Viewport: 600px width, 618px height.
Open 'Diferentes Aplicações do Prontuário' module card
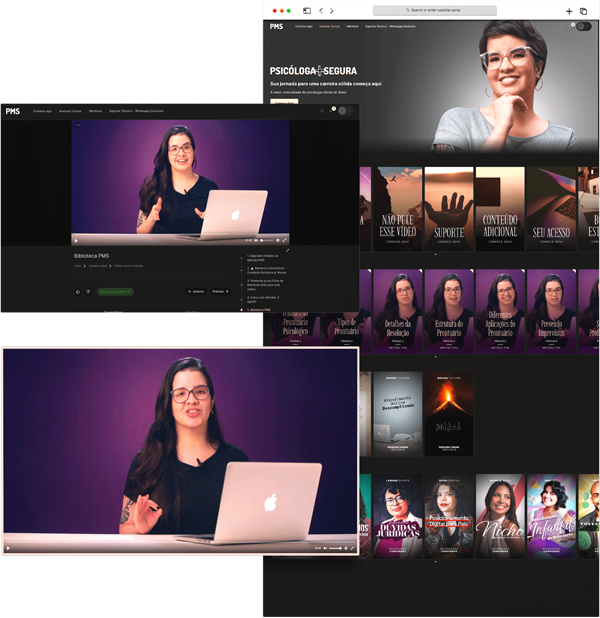click(x=500, y=311)
